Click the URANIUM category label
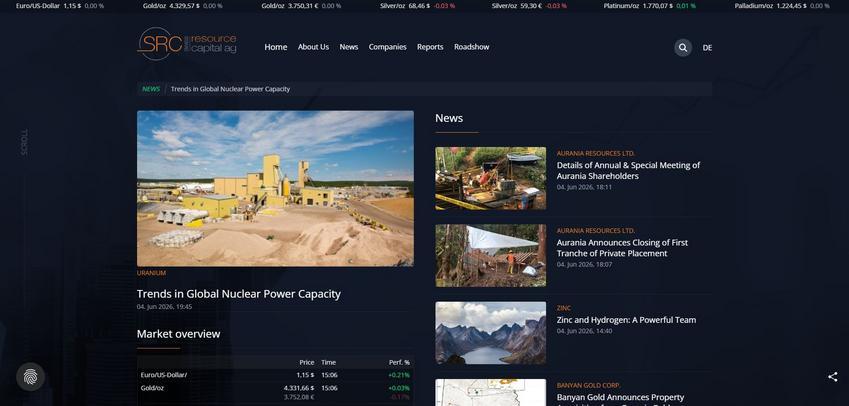Screen dimensions: 849x406 point(151,273)
